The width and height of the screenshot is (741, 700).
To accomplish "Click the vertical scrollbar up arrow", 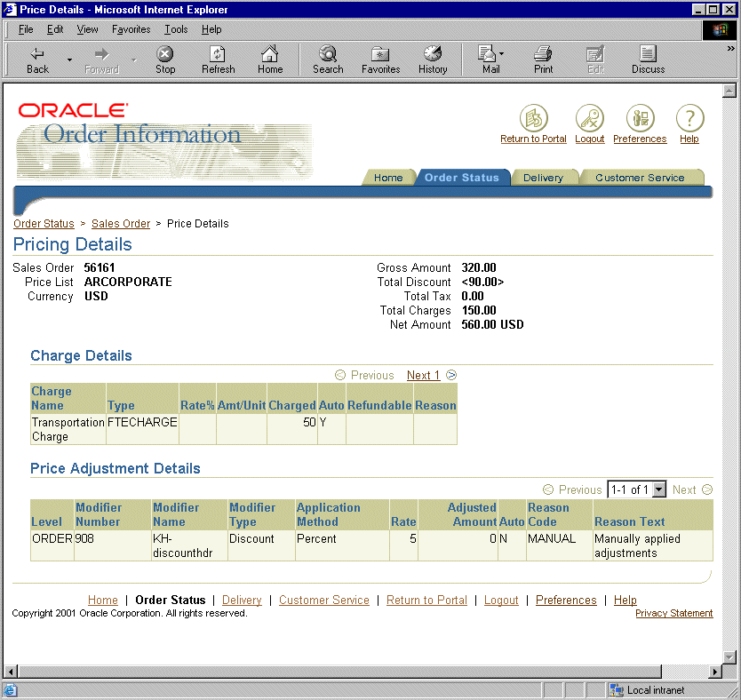I will click(729, 91).
